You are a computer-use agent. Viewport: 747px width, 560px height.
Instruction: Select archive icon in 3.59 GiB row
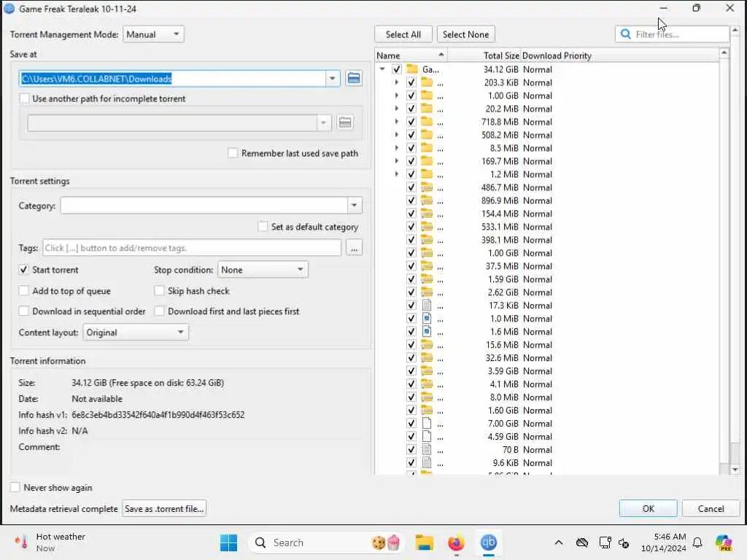coord(427,371)
